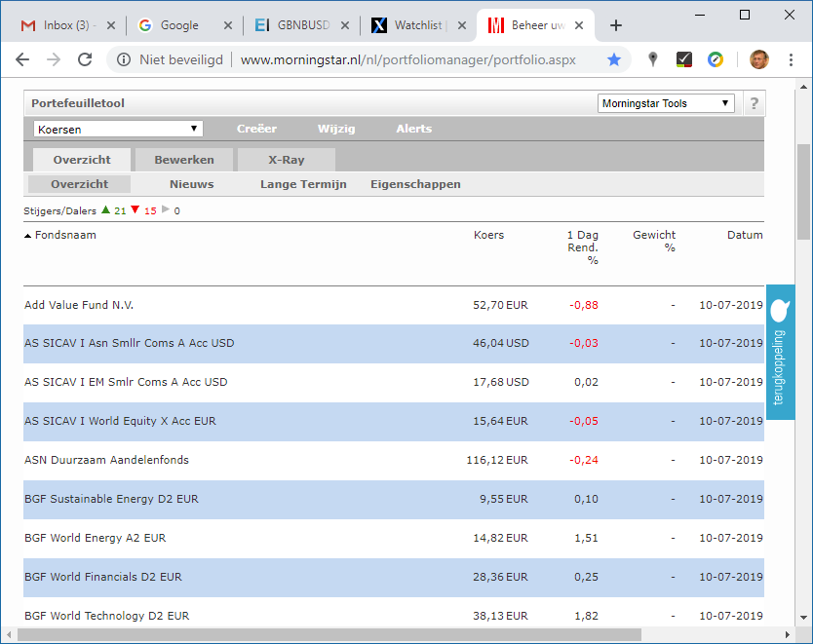This screenshot has width=813, height=644.
Task: Click the Alerts menu item
Action: [413, 129]
